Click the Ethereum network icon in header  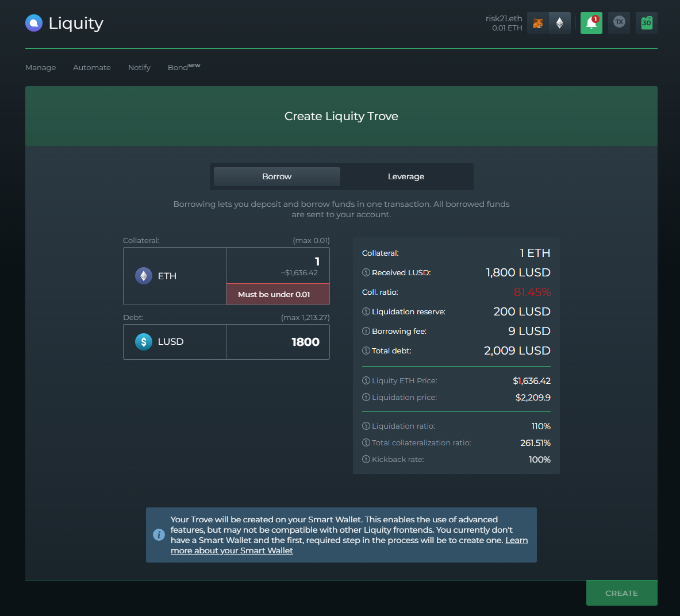coord(560,23)
